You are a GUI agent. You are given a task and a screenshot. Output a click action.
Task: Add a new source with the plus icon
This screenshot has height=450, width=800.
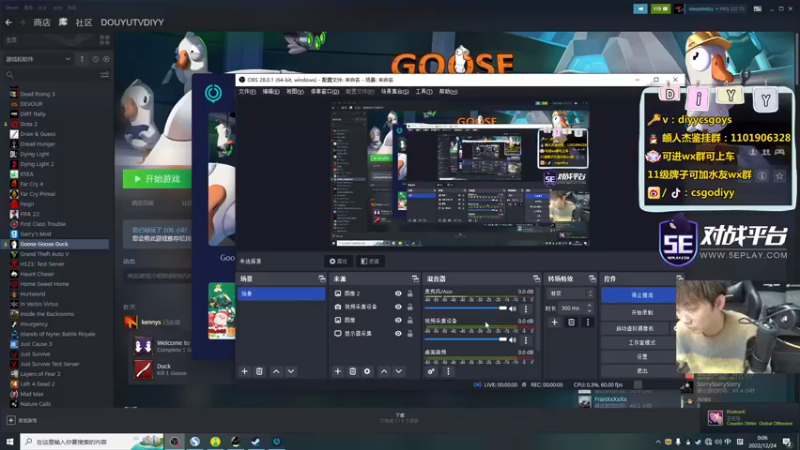click(x=337, y=371)
